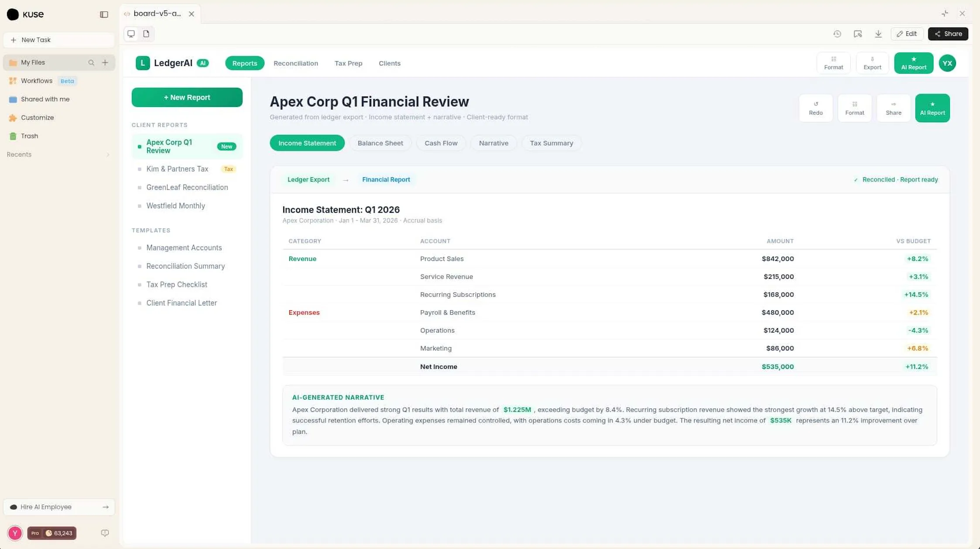Collapse the Kuse sidebar panel

104,14
